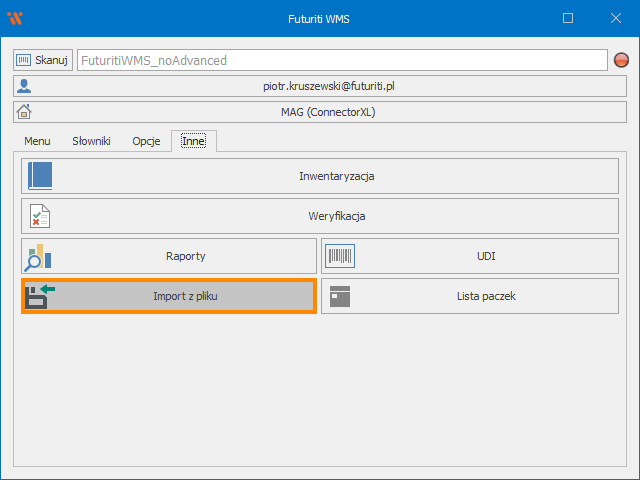Click the red connection status circle
Screen dimensions: 640x480
tap(621, 61)
